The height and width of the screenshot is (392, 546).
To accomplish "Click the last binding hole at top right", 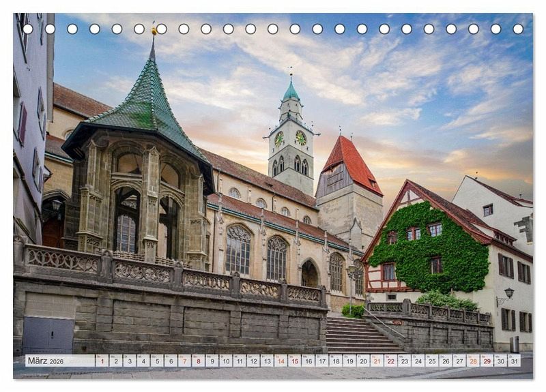I will pyautogui.click(x=518, y=29).
